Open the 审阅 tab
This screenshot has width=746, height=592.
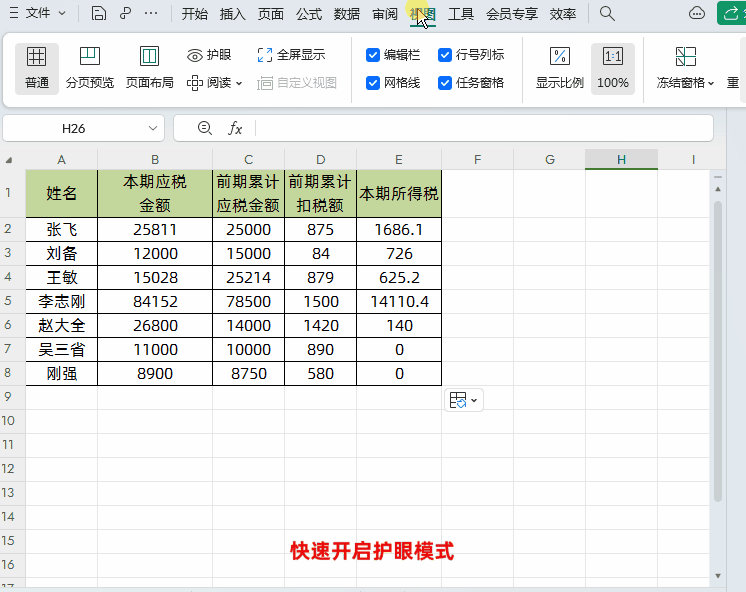tap(385, 14)
